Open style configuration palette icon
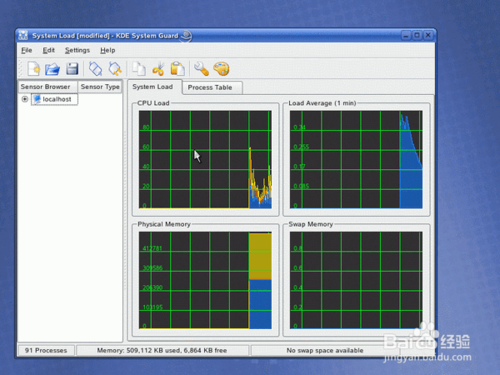 pos(221,69)
